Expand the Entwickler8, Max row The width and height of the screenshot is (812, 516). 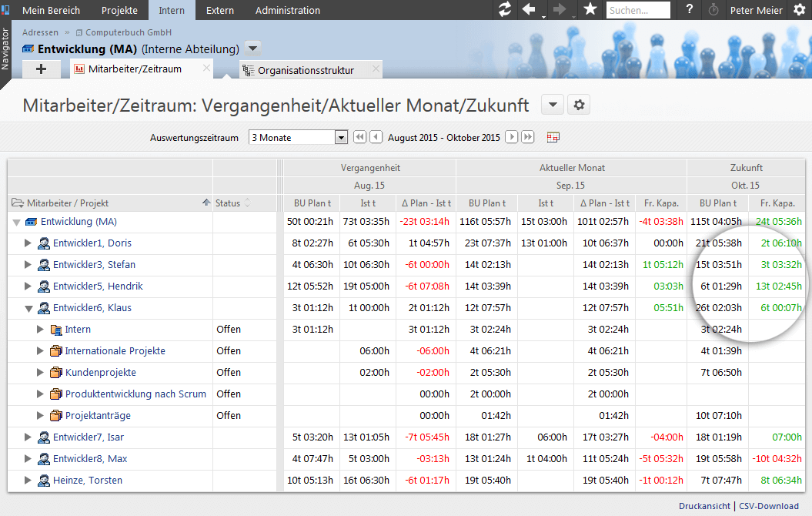pyautogui.click(x=28, y=458)
